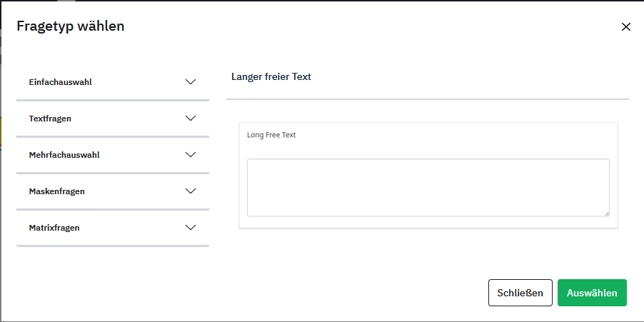The width and height of the screenshot is (644, 322).
Task: Click the chevron arrow beside Einfachauswahl
Action: (191, 82)
